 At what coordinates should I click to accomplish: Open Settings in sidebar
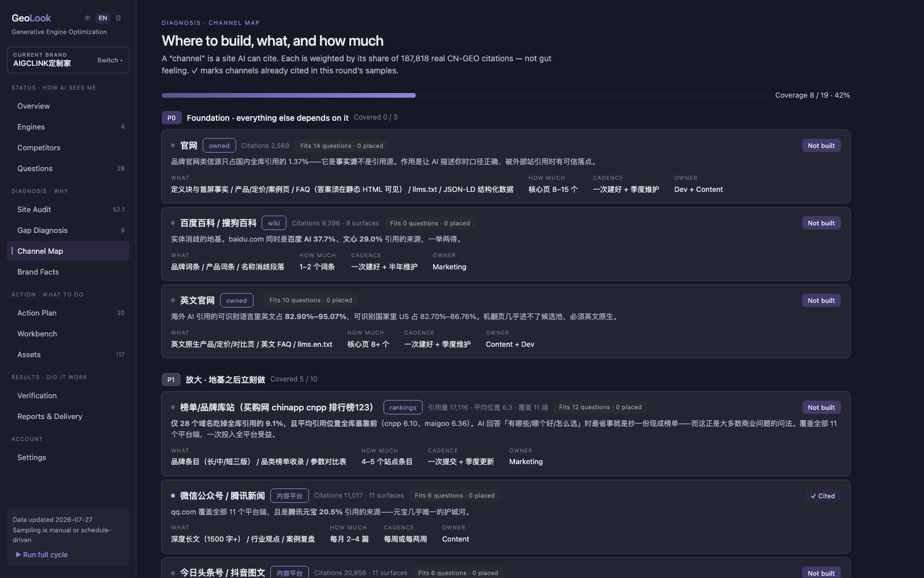(68, 458)
